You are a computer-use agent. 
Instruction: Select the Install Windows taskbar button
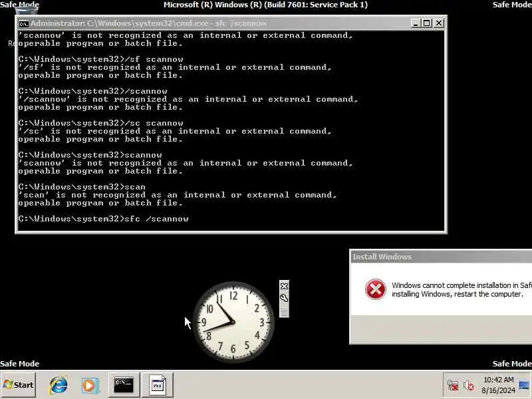click(x=158, y=385)
